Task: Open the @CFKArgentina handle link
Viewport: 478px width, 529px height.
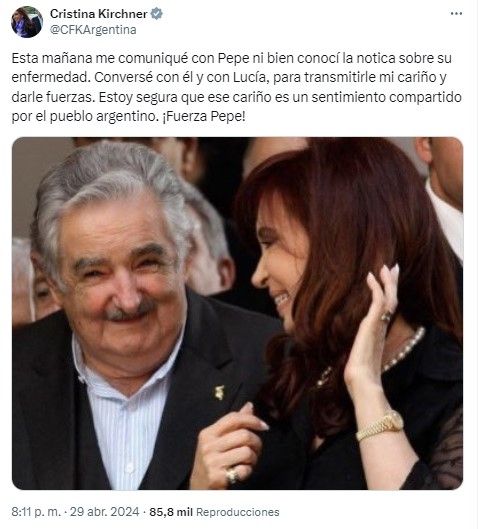Action: (93, 30)
